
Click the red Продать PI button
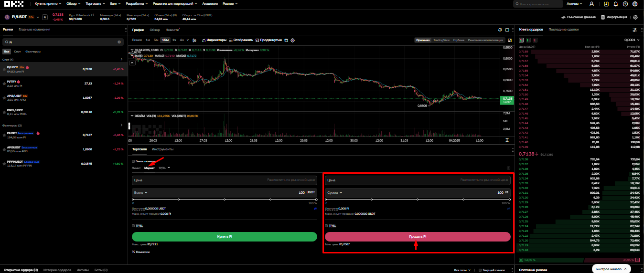(418, 237)
